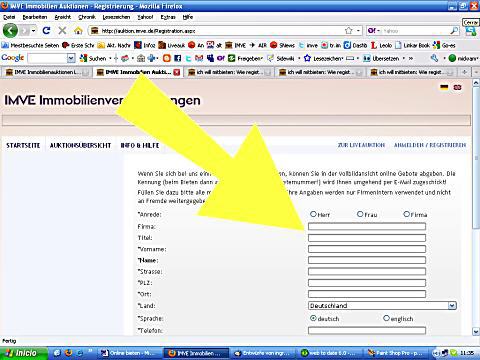Screen dimensions: 480x360
Task: Go to the home page icon
Action: coord(78,31)
